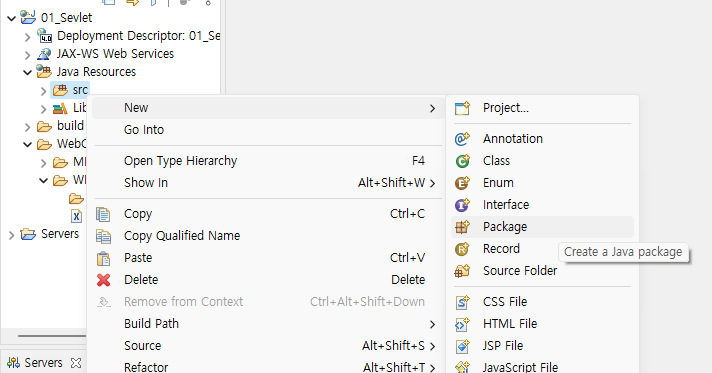
Task: Choose Copy Qualified Name
Action: (x=268, y=236)
